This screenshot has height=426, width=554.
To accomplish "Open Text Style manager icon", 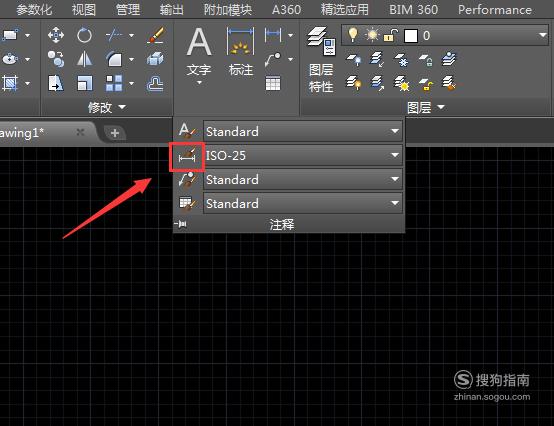I will (x=187, y=131).
